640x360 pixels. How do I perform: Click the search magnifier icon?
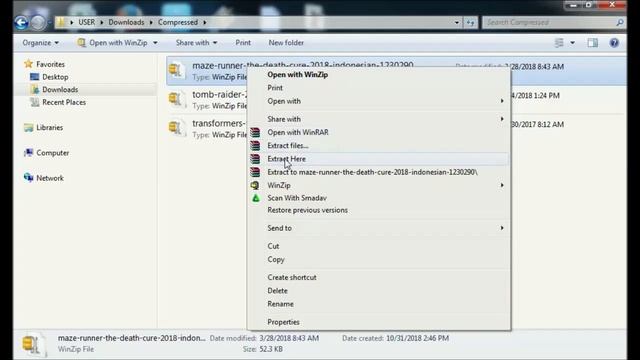pyautogui.click(x=620, y=22)
